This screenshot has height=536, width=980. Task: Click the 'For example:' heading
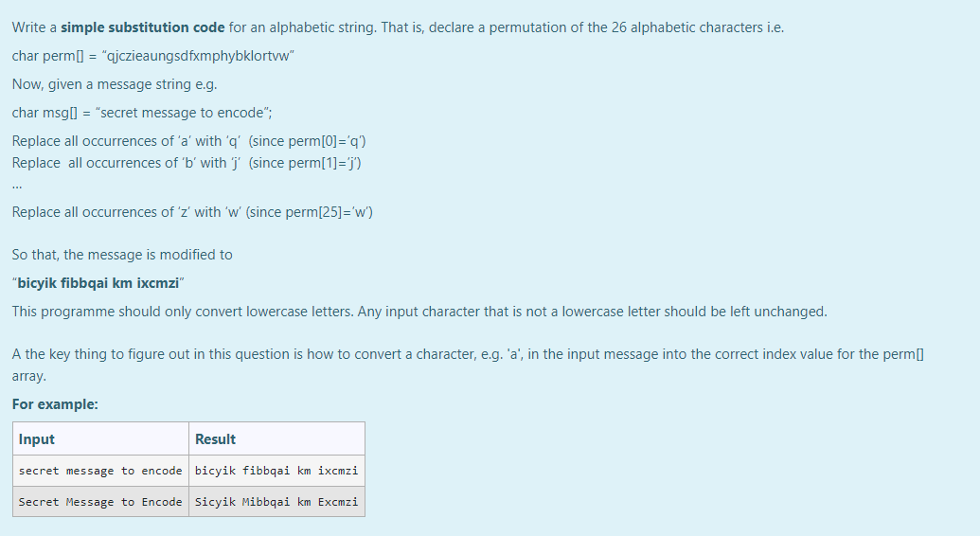click(x=55, y=404)
